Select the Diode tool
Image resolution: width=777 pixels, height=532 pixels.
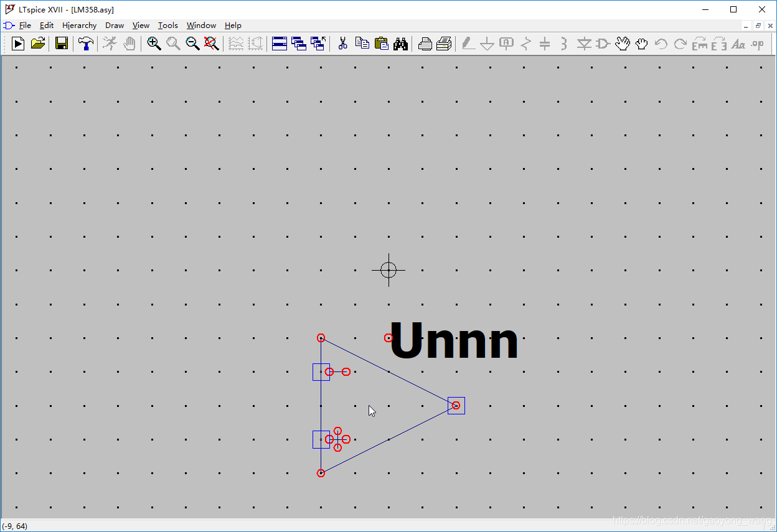coord(583,44)
